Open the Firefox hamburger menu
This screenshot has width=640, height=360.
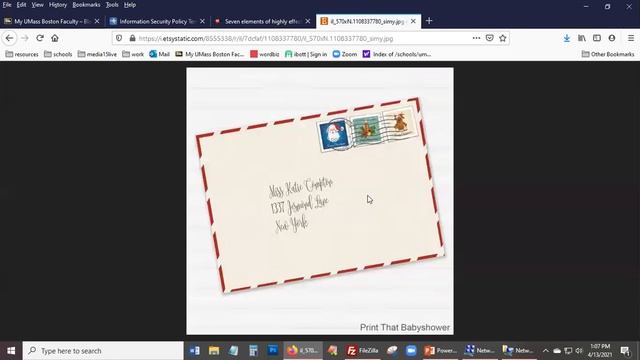(631, 38)
